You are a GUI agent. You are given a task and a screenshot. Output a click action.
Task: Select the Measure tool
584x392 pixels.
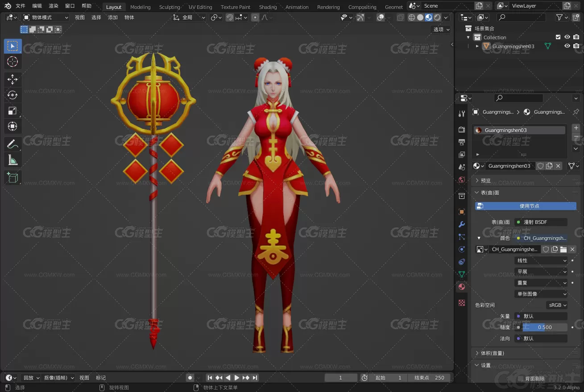[12, 160]
